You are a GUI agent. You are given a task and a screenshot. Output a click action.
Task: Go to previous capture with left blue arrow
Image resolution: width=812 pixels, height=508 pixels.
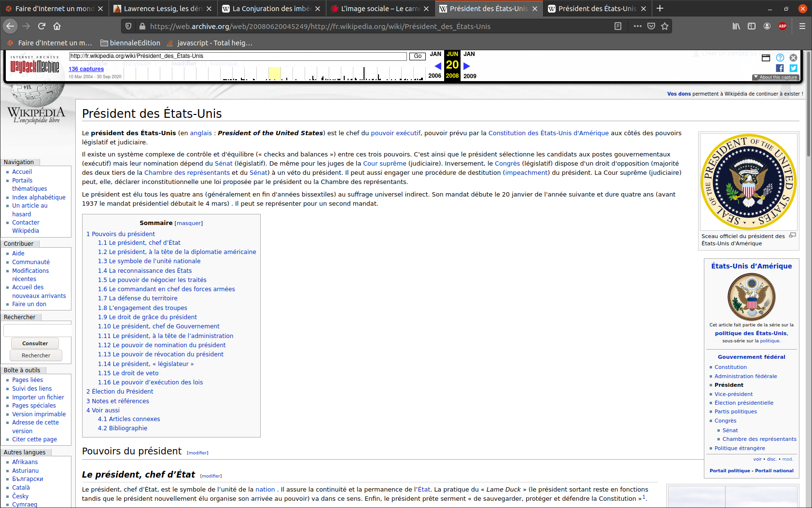437,66
